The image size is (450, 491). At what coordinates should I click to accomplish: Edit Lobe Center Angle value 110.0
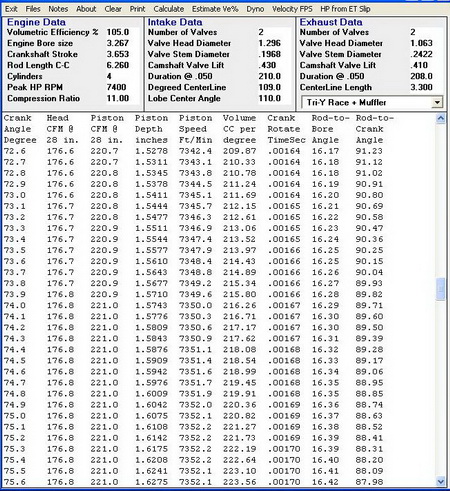point(274,98)
